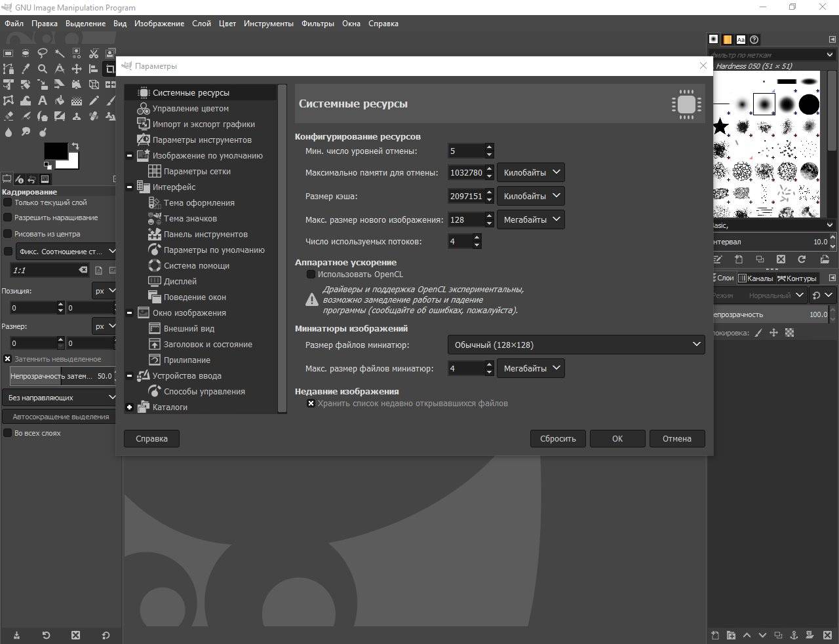Toggle 'Хранить список недавно открывавшихся файлов' checkbox
The image size is (839, 644).
coord(311,404)
